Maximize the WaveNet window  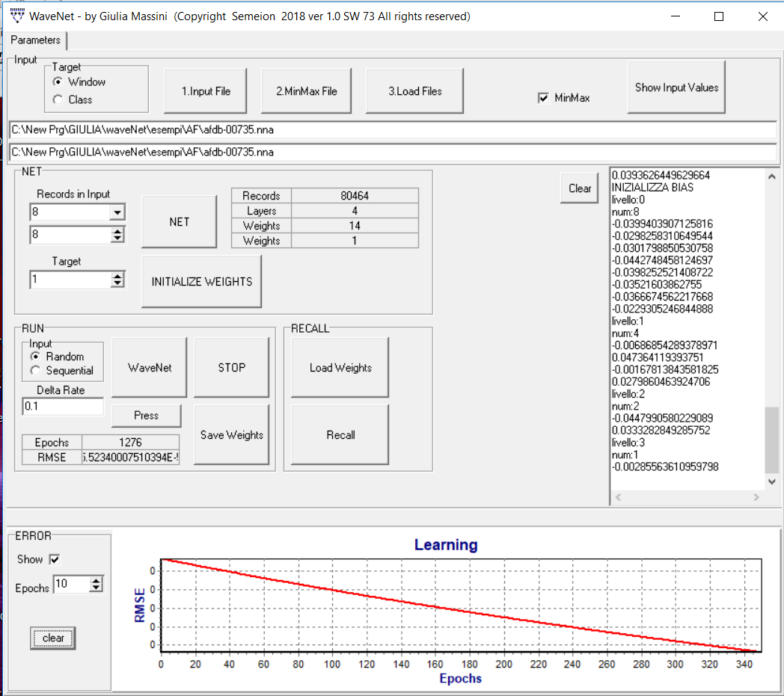[x=719, y=16]
